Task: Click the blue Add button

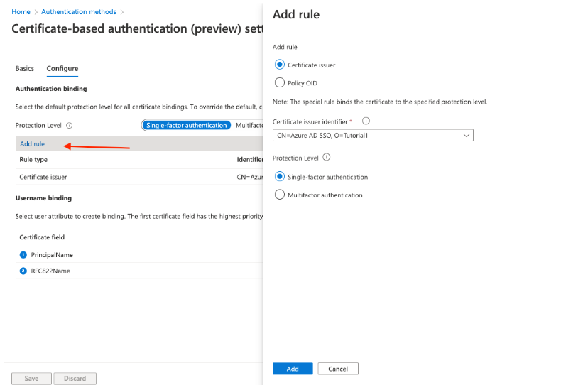Action: click(x=293, y=369)
